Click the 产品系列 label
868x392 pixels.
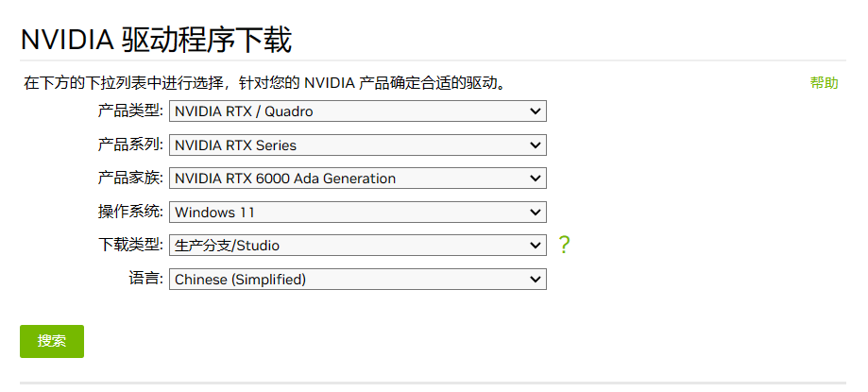click(x=130, y=145)
